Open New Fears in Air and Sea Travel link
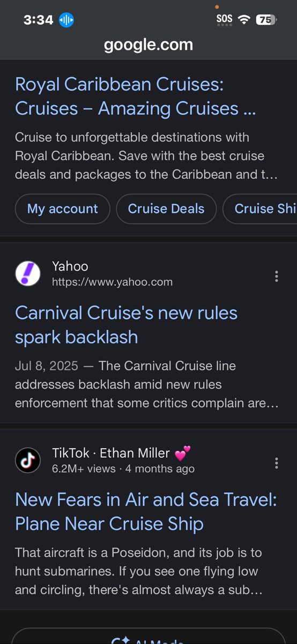Viewport: 297px width, 644px height. 146,511
